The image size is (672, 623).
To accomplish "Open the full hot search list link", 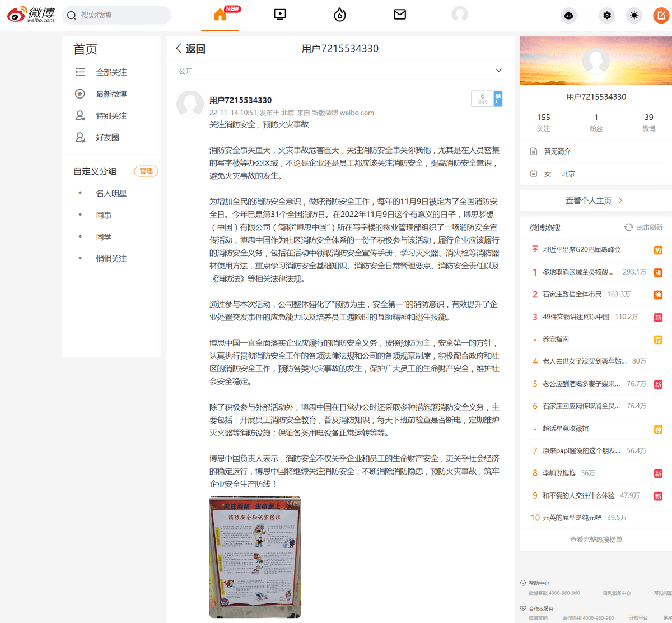I will click(596, 540).
